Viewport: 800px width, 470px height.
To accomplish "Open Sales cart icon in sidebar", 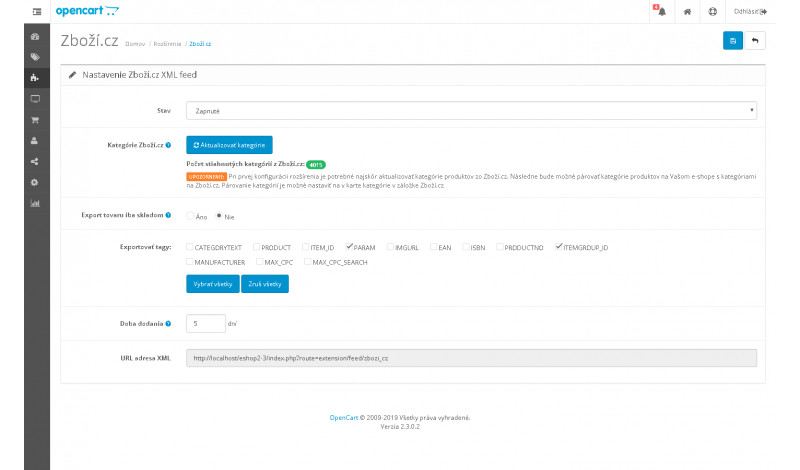I will pyautogui.click(x=35, y=120).
